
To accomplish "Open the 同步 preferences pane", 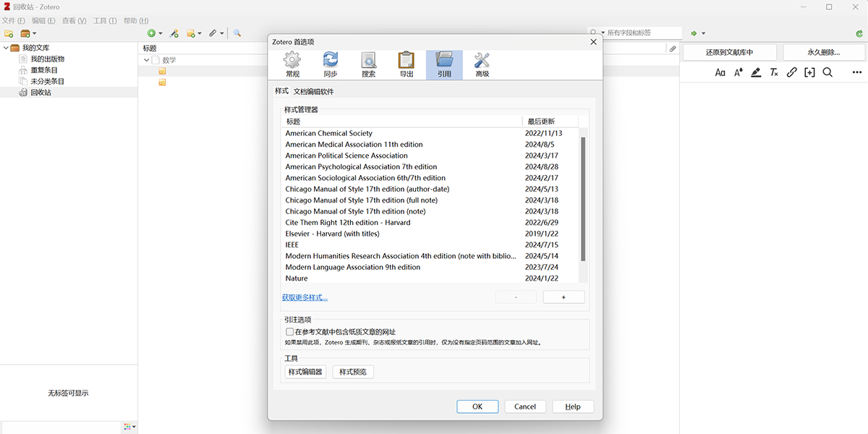I will pyautogui.click(x=331, y=64).
